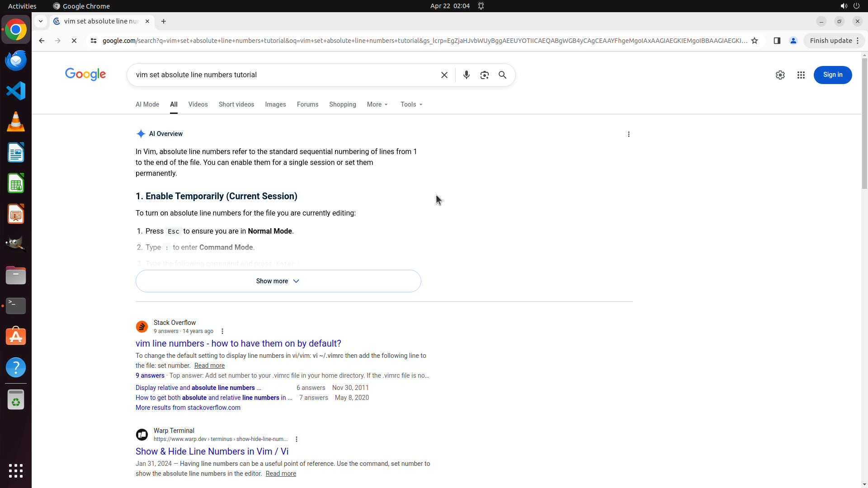Screen dimensions: 868x488
Task: Click inside the Google search field
Action: pyautogui.click(x=280, y=75)
